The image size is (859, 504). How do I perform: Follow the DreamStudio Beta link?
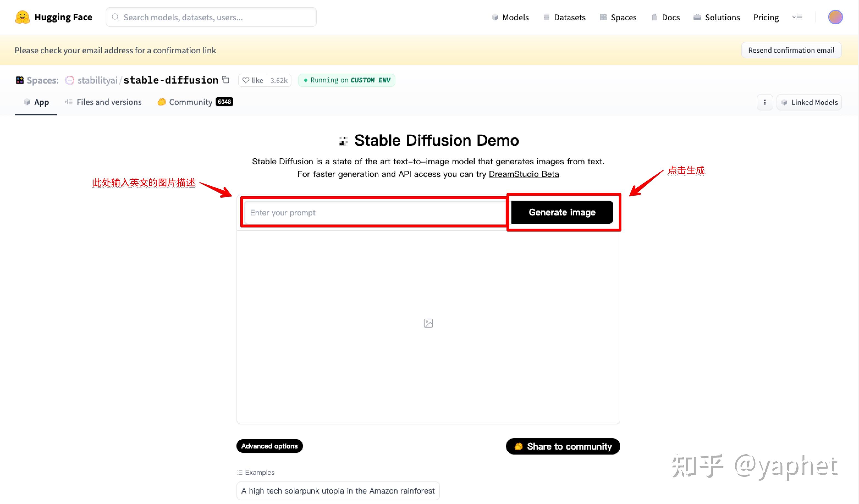(524, 174)
